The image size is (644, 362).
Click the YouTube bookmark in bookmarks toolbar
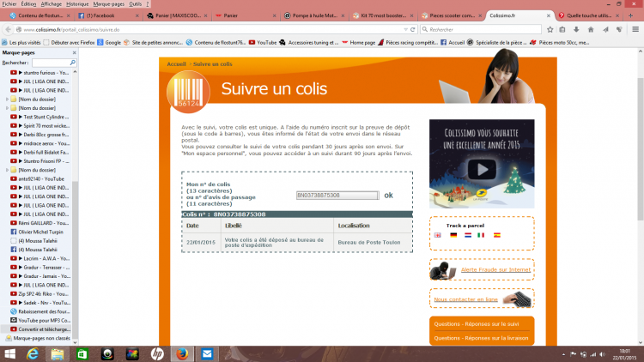pos(263,42)
